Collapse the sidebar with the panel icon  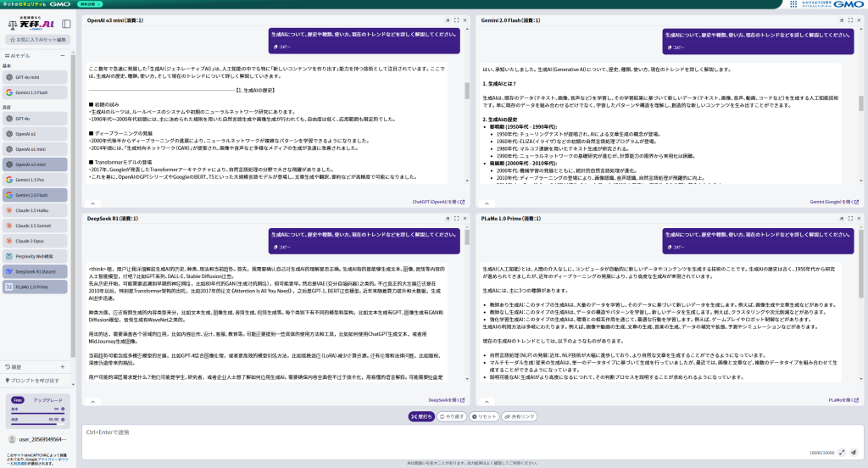pyautogui.click(x=66, y=24)
